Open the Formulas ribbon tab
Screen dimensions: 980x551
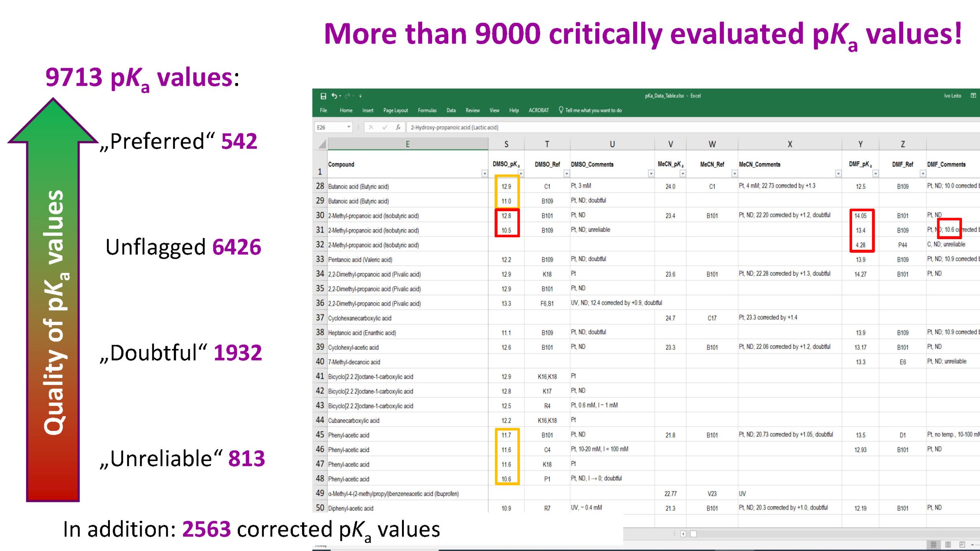(427, 110)
